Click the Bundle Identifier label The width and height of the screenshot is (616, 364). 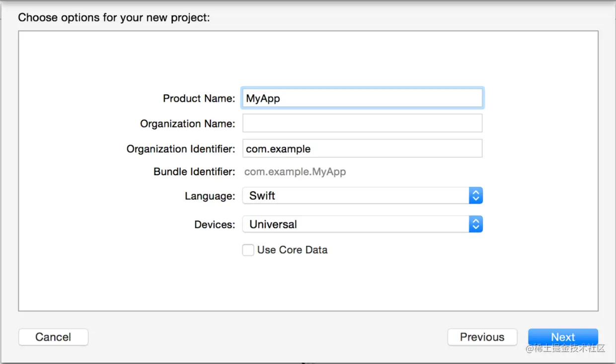click(x=194, y=172)
